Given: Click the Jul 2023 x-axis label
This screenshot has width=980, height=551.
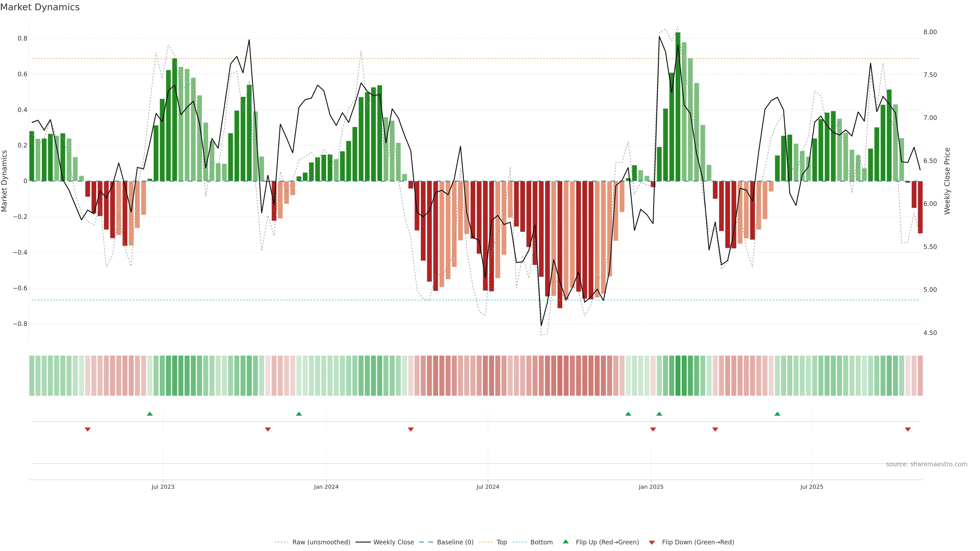Looking at the screenshot, I should point(163,487).
